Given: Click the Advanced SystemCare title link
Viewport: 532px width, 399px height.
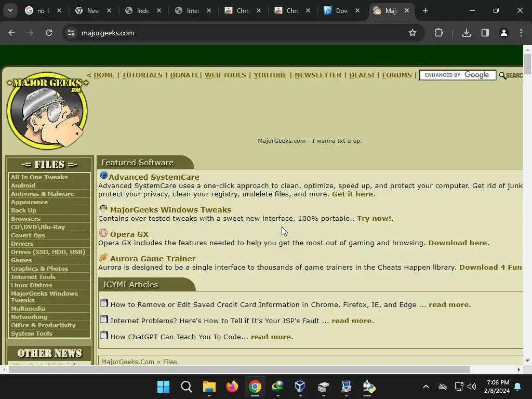Looking at the screenshot, I should (154, 177).
